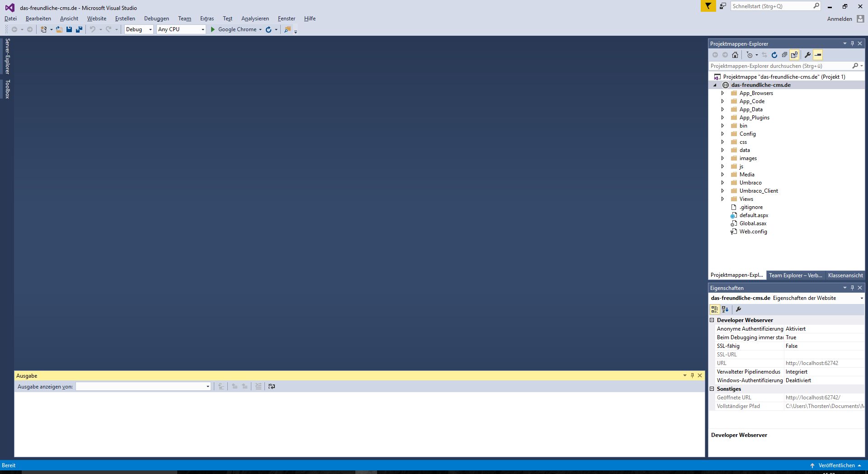The height and width of the screenshot is (474, 868).
Task: Open properties via the wrench icon
Action: [x=807, y=55]
